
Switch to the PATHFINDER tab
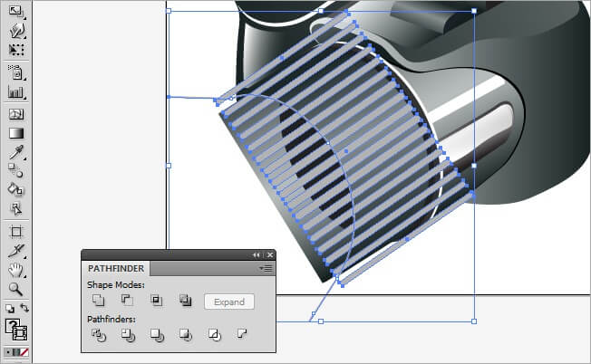(114, 269)
